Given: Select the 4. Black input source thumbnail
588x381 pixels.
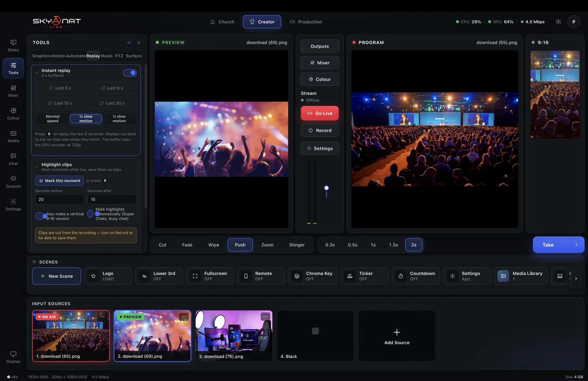Looking at the screenshot, I should [x=315, y=336].
